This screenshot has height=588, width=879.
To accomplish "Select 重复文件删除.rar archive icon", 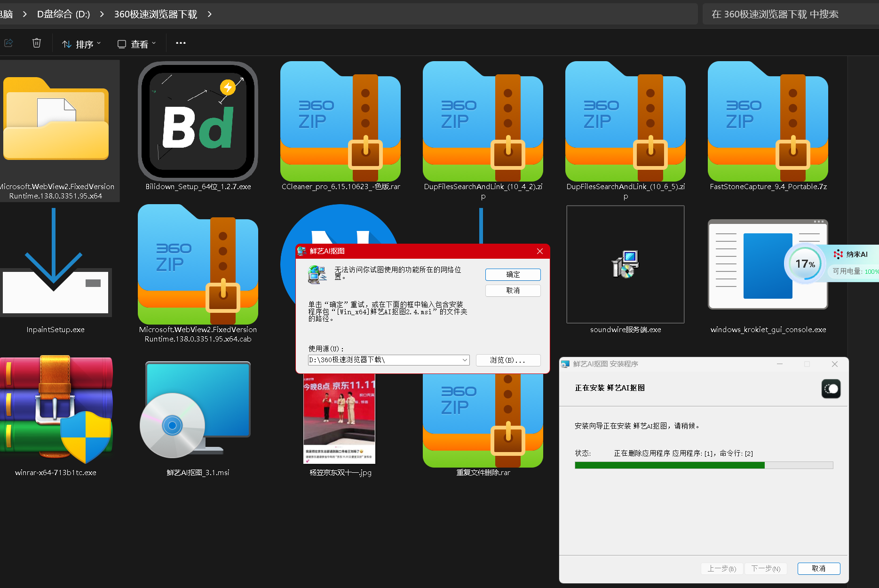I will (483, 420).
